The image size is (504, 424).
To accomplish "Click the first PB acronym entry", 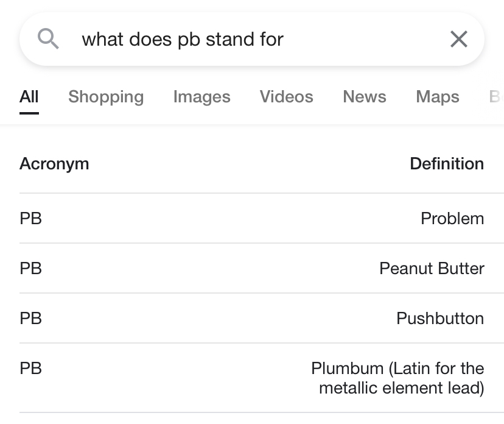I will [x=32, y=218].
